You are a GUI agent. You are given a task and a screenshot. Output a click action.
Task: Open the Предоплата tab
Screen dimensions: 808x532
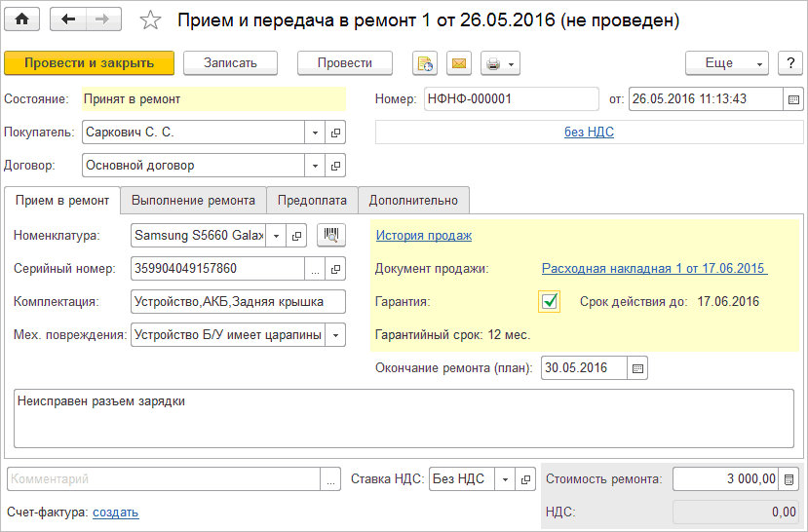[x=312, y=200]
